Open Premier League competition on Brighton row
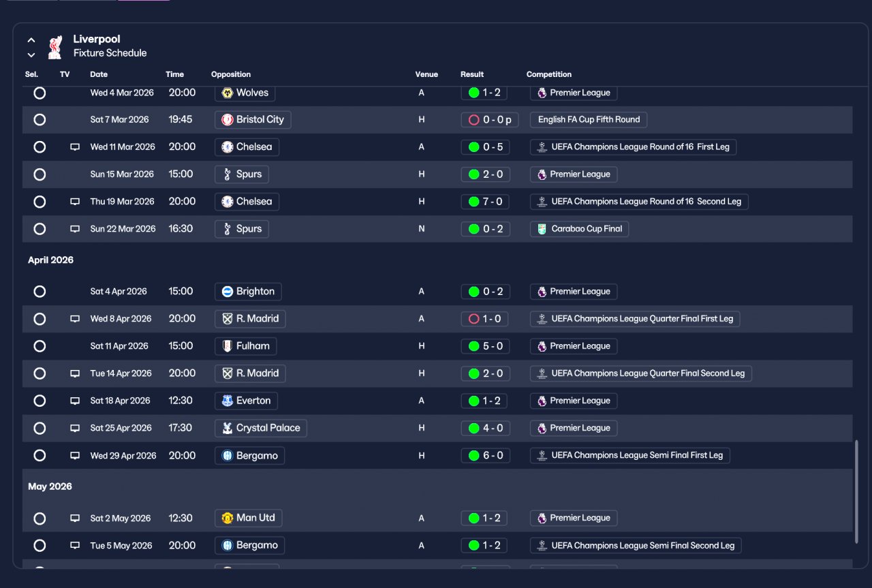872x588 pixels. click(x=574, y=292)
